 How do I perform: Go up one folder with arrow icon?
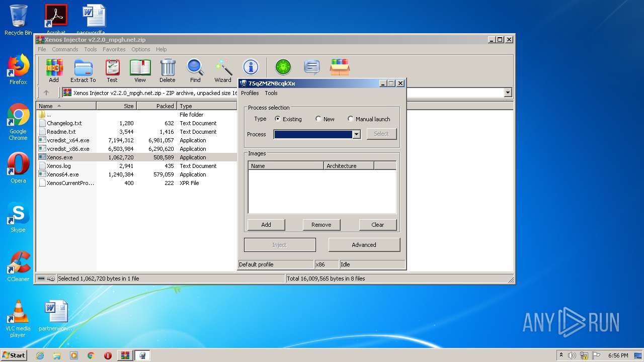[46, 93]
